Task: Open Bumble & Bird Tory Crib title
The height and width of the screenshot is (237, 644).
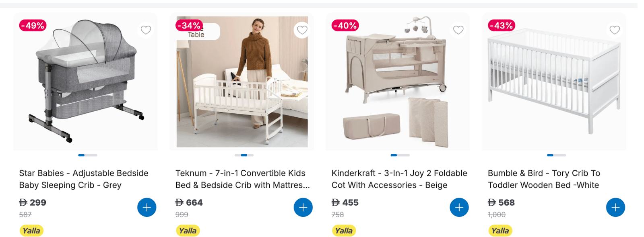Action: [544, 179]
